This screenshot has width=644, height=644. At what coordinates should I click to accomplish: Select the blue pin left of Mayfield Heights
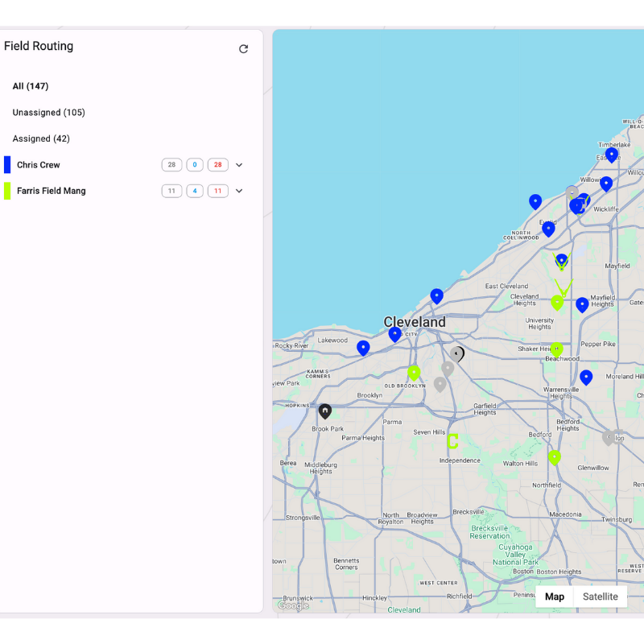(x=582, y=305)
